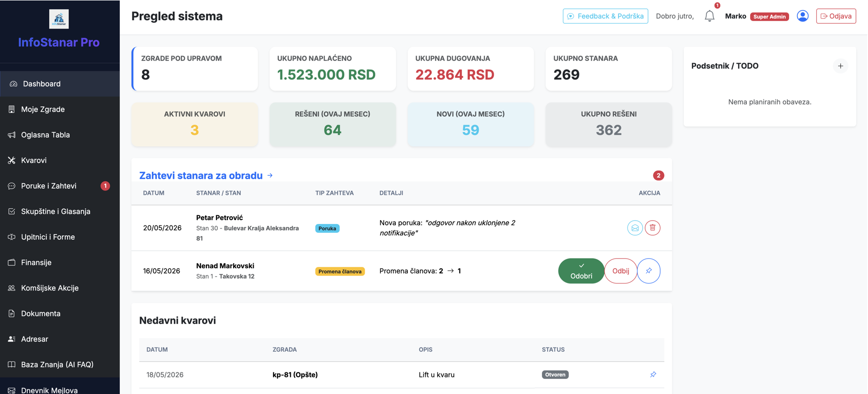Click the Nedavni kvarovi heading

[x=178, y=320]
